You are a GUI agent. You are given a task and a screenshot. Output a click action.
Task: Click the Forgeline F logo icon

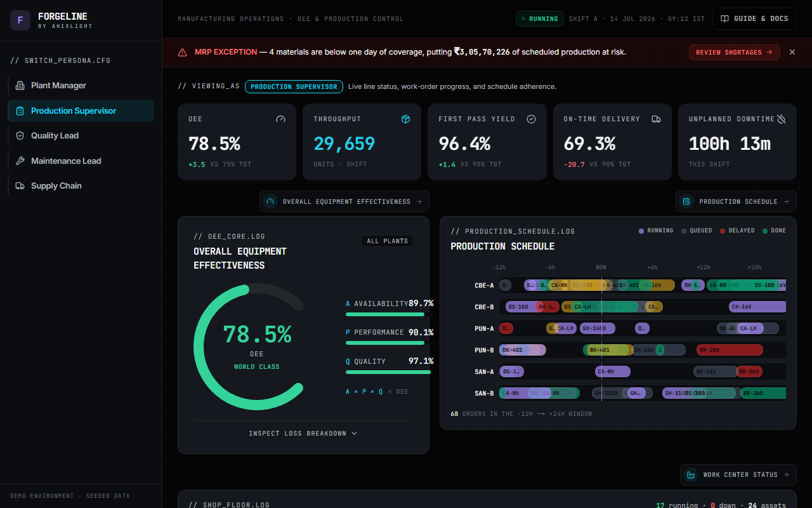click(x=20, y=20)
